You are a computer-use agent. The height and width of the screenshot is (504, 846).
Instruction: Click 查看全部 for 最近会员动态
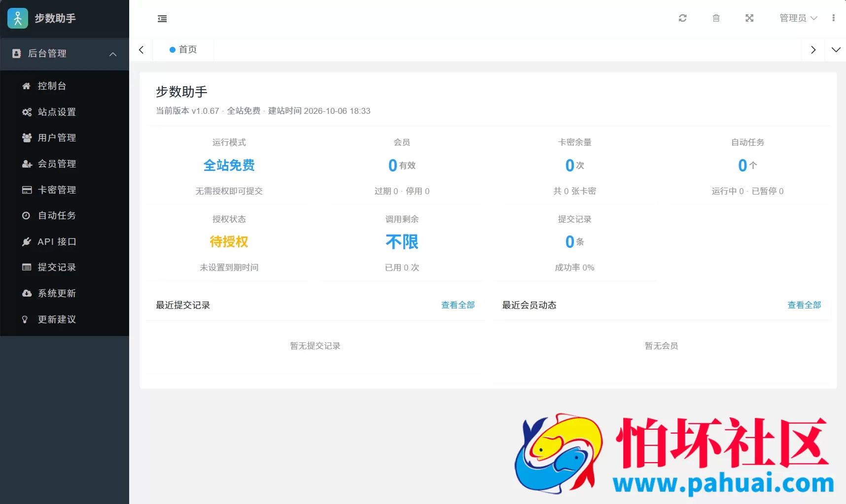(x=804, y=305)
